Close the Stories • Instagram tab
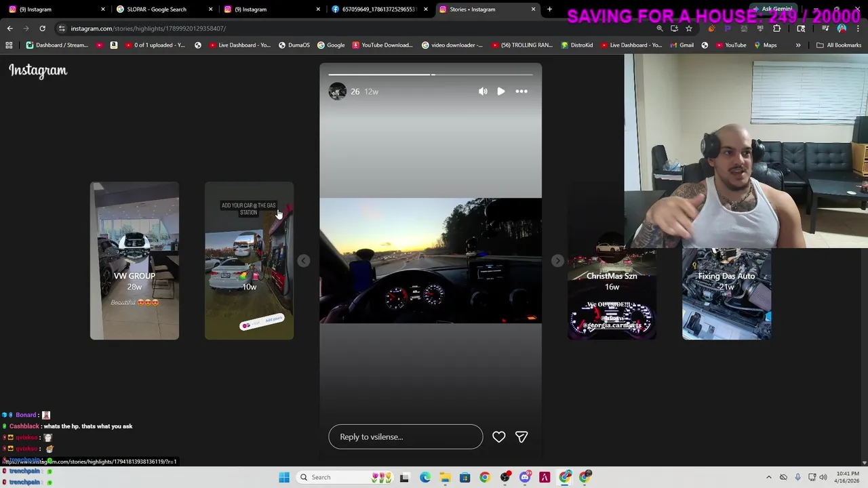Screen dimensions: 868x488 [x=533, y=9]
